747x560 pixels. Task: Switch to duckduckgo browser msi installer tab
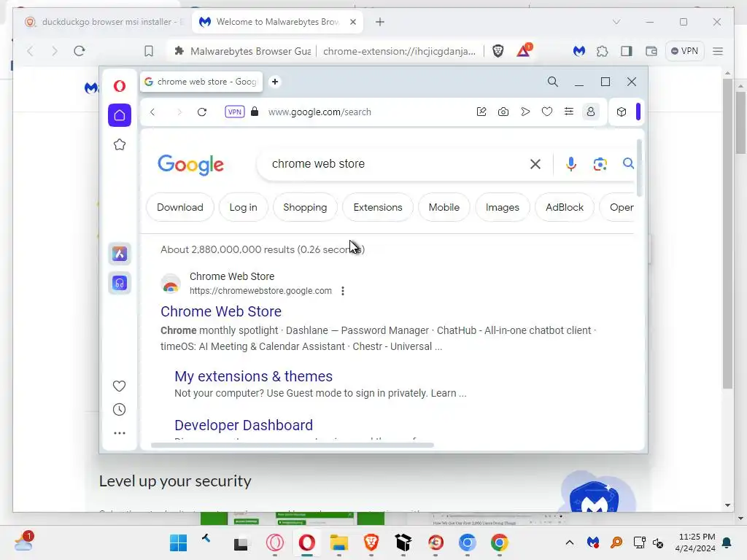click(x=104, y=22)
